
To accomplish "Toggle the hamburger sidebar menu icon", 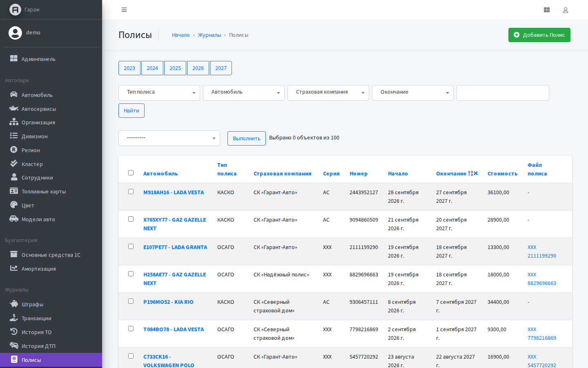I will tap(124, 10).
